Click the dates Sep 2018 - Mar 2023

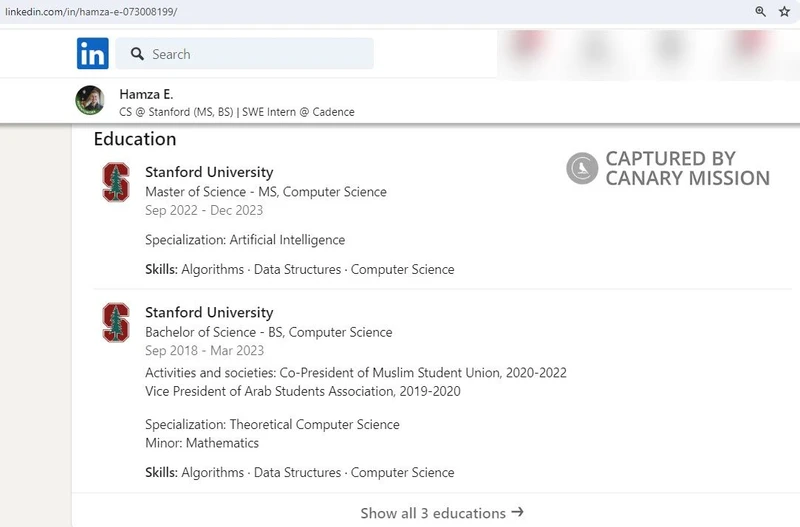tap(205, 350)
